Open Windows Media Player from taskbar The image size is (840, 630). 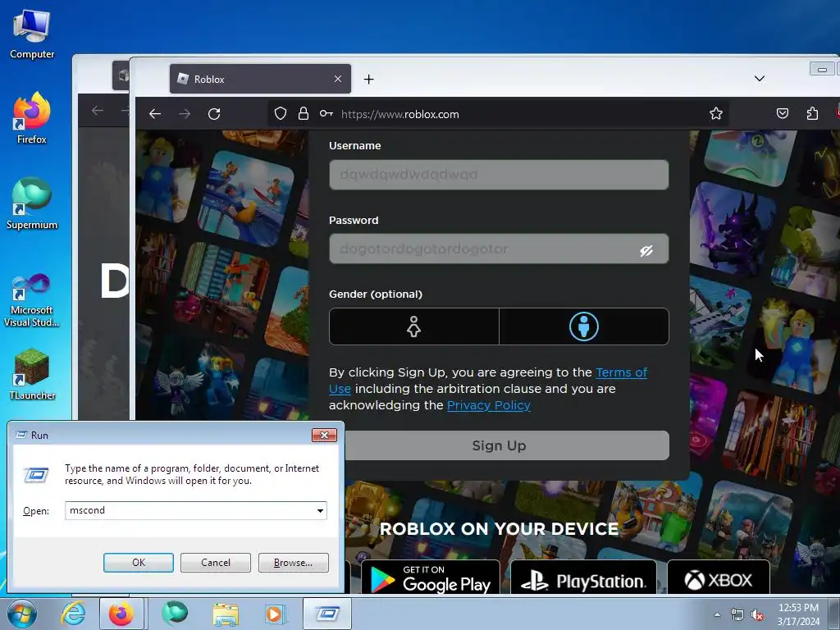coord(276,614)
